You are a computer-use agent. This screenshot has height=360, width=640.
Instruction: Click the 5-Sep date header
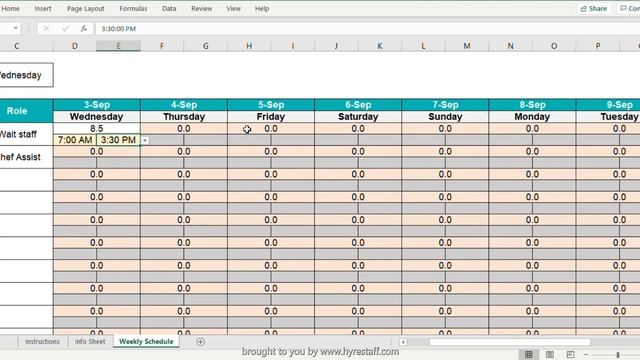(x=271, y=105)
